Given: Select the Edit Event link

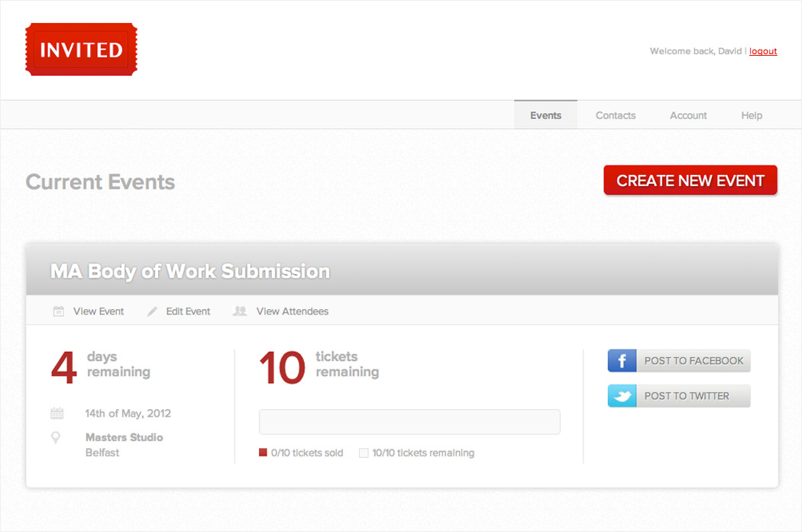Looking at the screenshot, I should click(x=188, y=311).
